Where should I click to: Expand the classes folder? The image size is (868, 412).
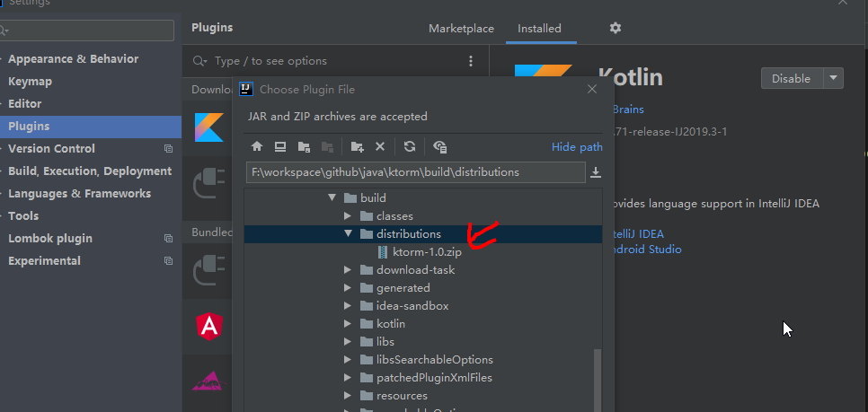[x=348, y=215]
